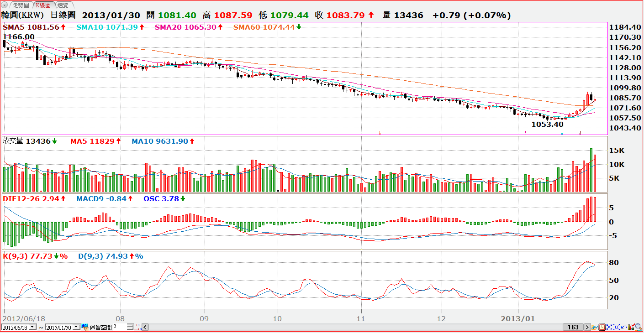
Task: Click the left scroll arrow of chart scrollbar
Action: pos(145,327)
